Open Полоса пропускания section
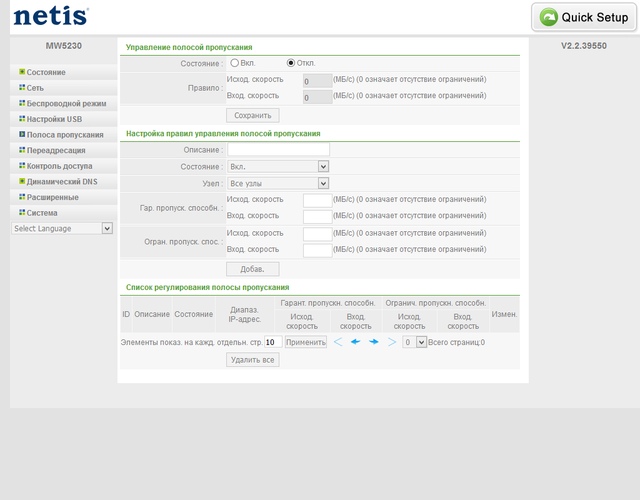The width and height of the screenshot is (640, 500). click(x=65, y=134)
